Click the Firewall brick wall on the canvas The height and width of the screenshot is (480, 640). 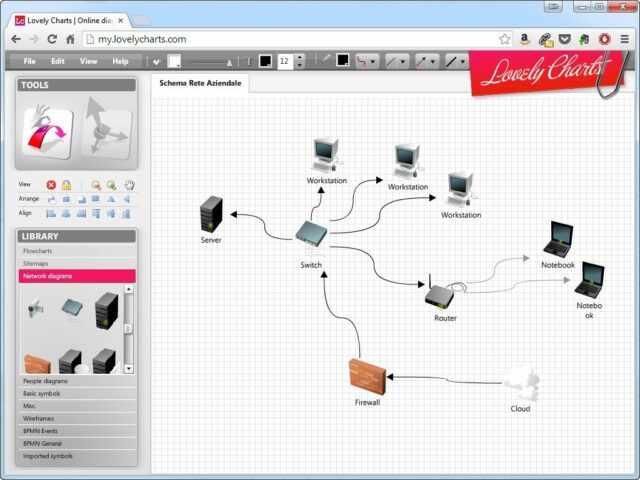tap(367, 376)
